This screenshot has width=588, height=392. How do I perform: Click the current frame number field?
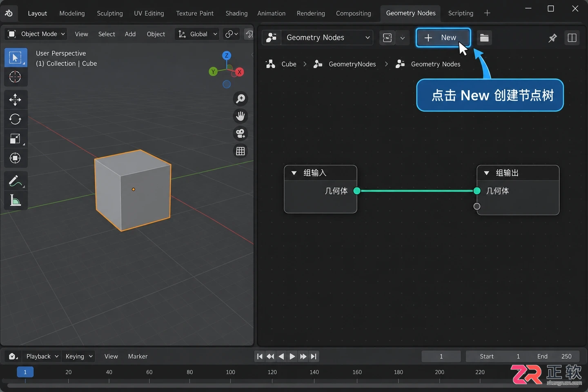point(441,356)
